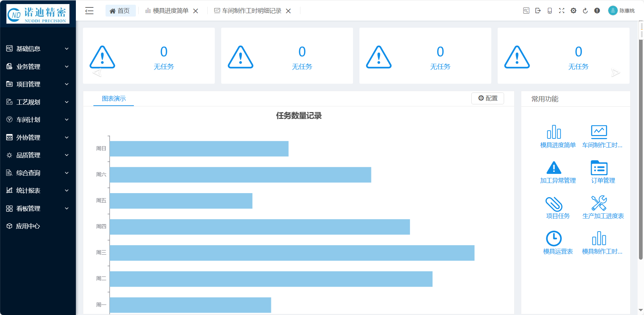Select the 车间制作工时明细记录 tab

(251, 11)
